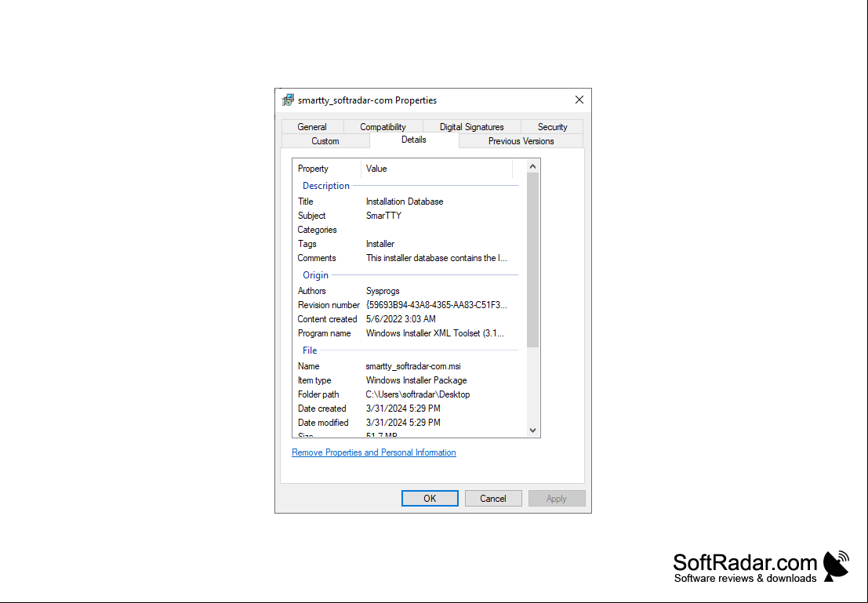Screen dimensions: 868x603
Task: Select the Authors value 'Sysprogs'
Action: (383, 291)
